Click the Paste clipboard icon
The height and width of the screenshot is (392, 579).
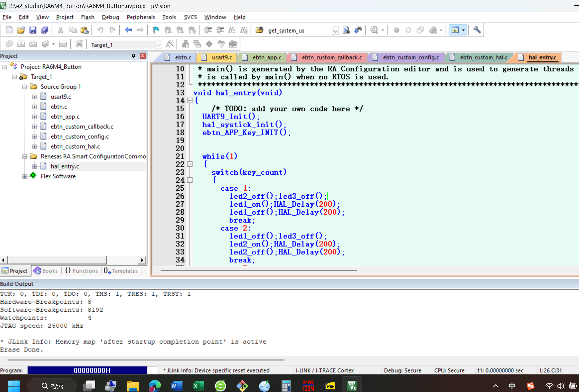click(x=85, y=30)
